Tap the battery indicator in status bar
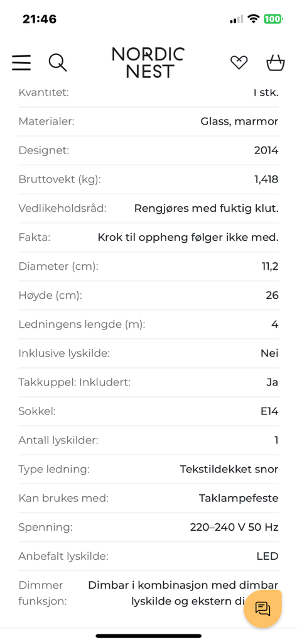The width and height of the screenshot is (297, 644). 273,19
